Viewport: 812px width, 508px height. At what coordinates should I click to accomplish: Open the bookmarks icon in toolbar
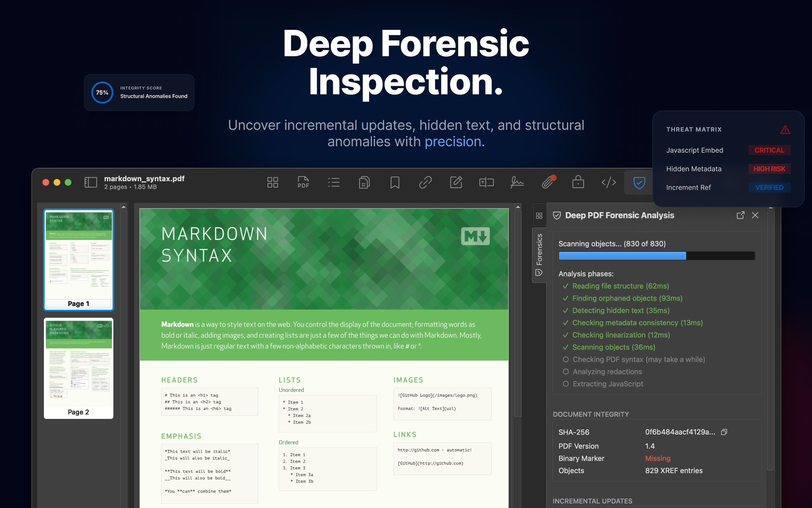pos(395,182)
